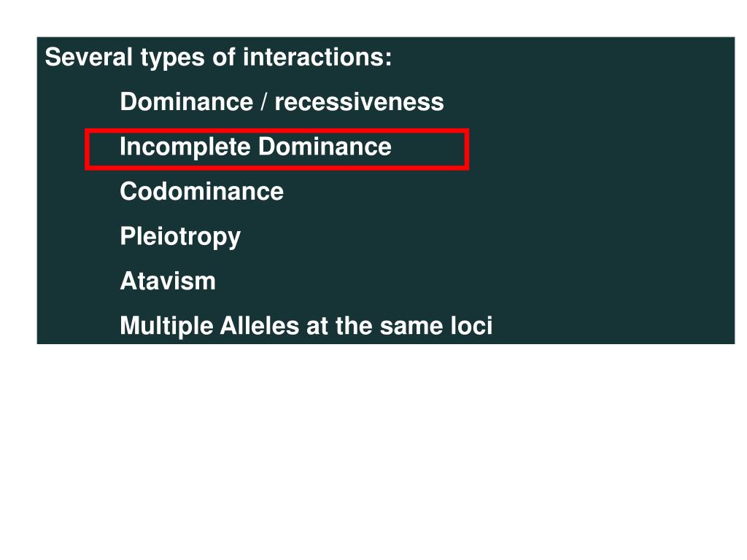Click the red rectangle's right border edge
The image size is (747, 560).
coord(467,149)
